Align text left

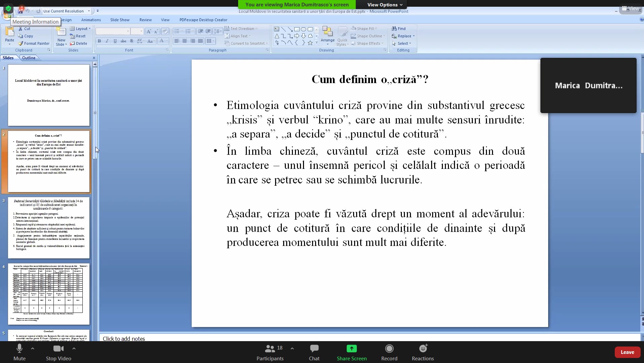coord(177,41)
